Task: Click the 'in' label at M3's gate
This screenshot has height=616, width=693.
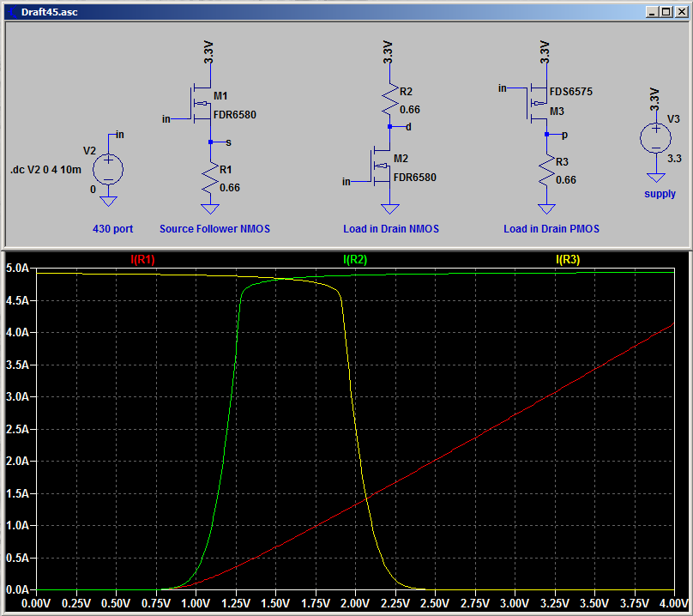Action: click(503, 88)
